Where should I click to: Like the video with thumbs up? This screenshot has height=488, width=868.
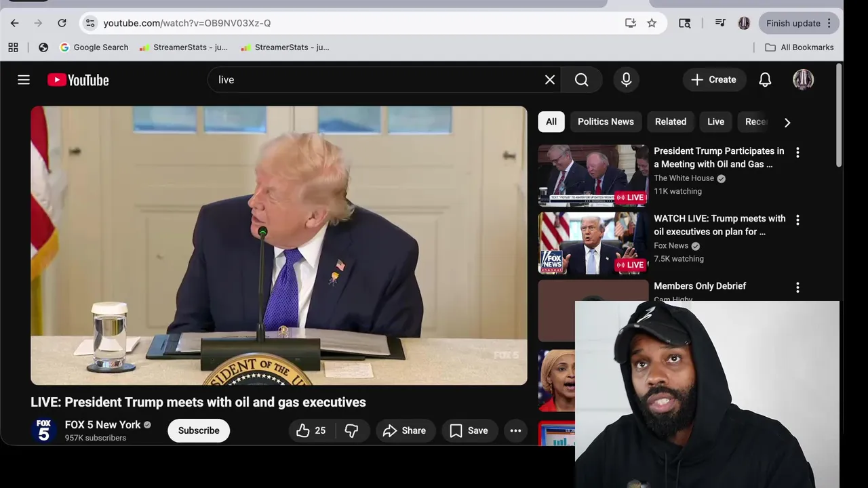pyautogui.click(x=311, y=430)
